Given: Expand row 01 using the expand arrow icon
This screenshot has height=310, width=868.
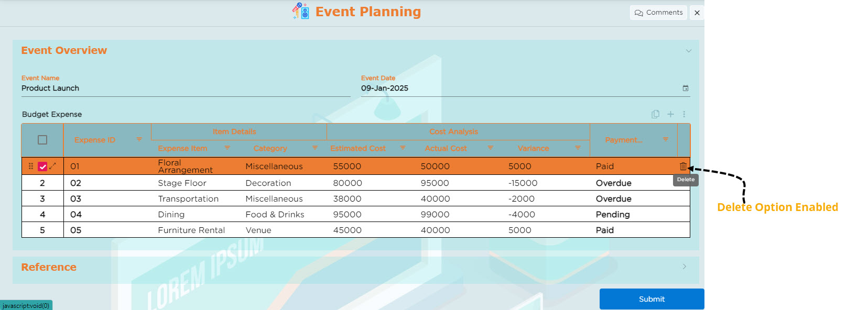Looking at the screenshot, I should tap(52, 166).
